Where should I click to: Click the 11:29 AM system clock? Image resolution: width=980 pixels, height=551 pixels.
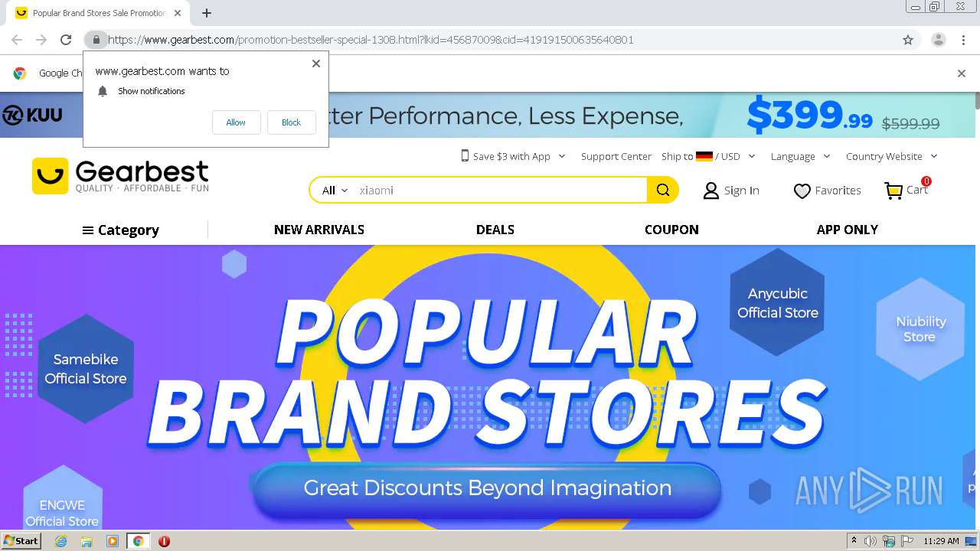coord(941,541)
